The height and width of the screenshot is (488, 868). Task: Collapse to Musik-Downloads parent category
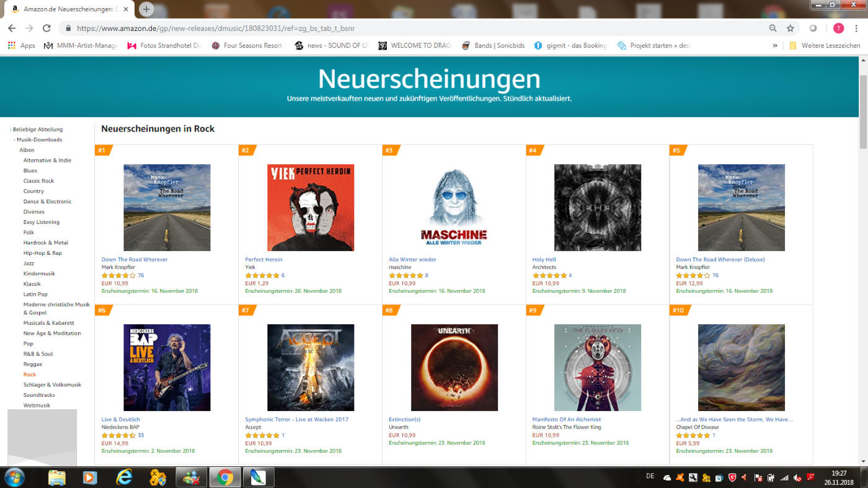[x=40, y=140]
